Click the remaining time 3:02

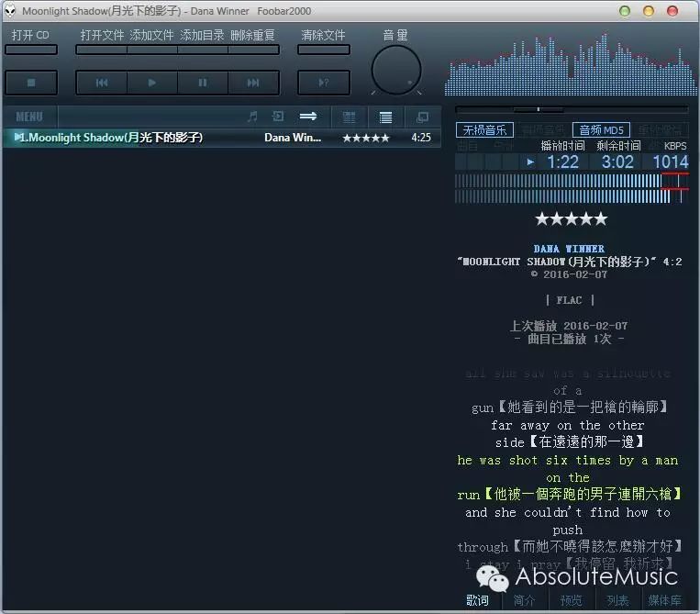point(617,162)
